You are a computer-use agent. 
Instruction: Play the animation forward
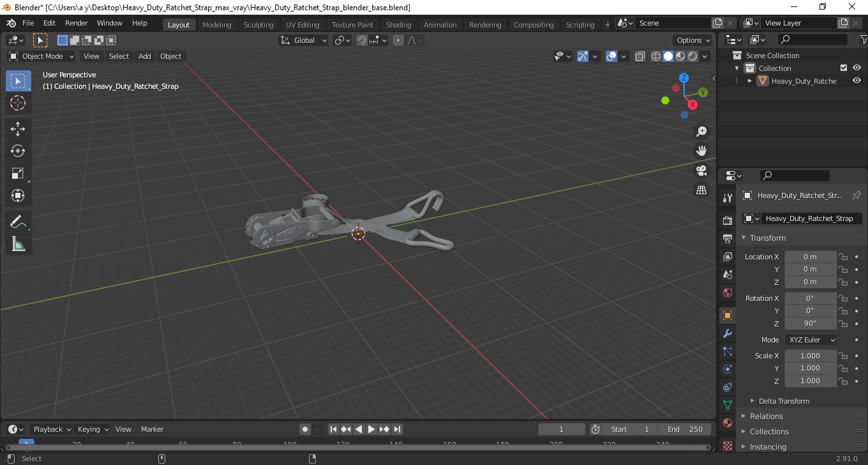(371, 429)
